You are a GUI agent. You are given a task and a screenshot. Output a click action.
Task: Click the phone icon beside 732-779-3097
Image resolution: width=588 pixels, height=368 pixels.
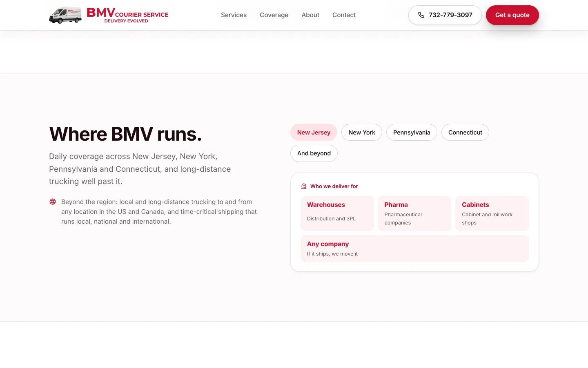point(421,15)
